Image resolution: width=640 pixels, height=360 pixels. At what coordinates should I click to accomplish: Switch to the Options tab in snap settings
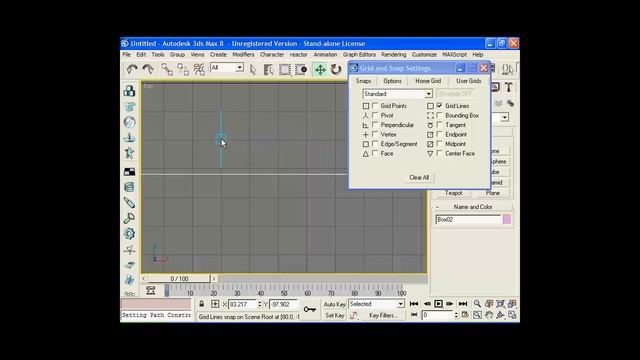click(392, 81)
